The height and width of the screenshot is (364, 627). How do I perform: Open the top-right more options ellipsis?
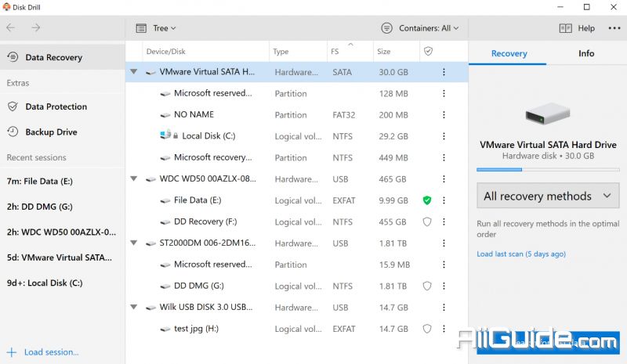614,28
